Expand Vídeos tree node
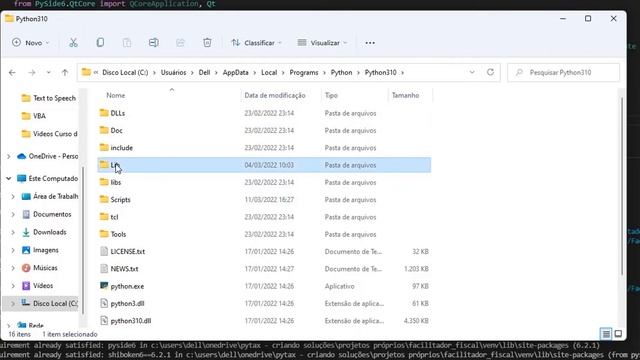Viewport: 640px width, 360px height. tap(13, 286)
